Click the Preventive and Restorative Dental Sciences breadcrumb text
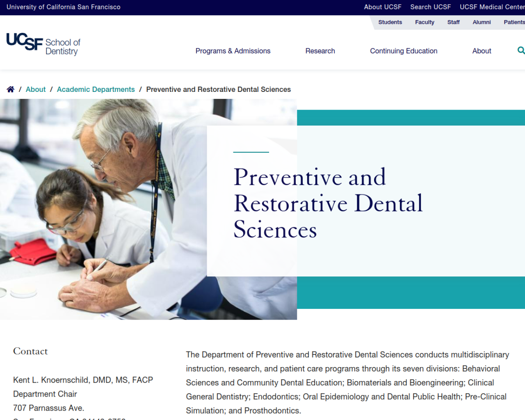 [x=218, y=89]
